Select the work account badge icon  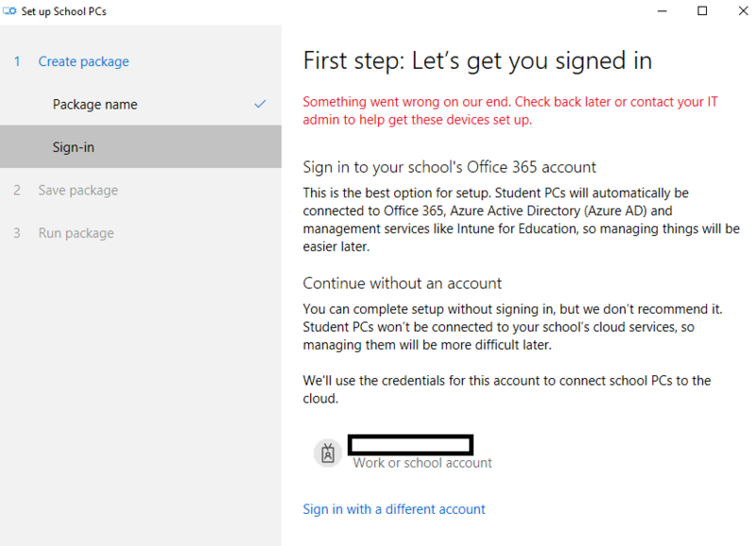click(x=328, y=453)
